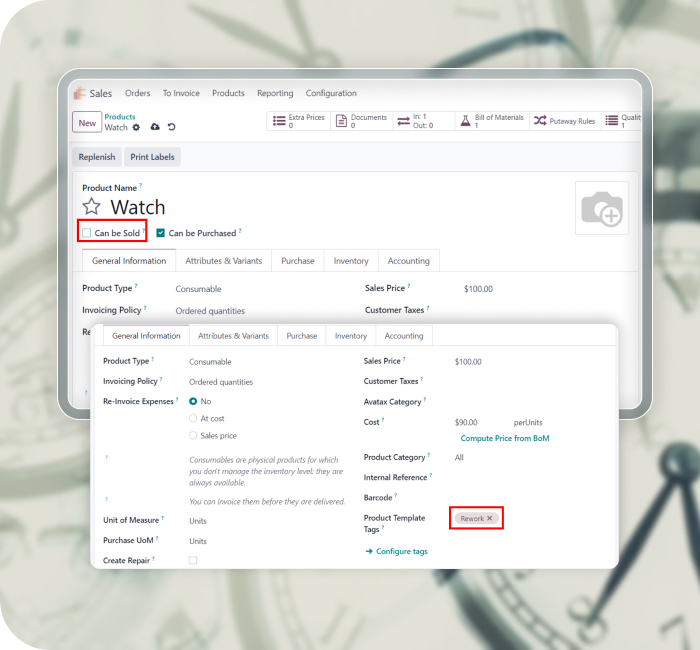This screenshot has width=700, height=650.
Task: Open the In/Out transfers smart button
Action: point(424,121)
